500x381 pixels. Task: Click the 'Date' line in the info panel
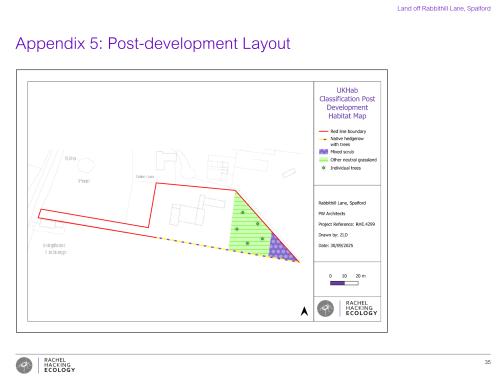click(x=336, y=246)
